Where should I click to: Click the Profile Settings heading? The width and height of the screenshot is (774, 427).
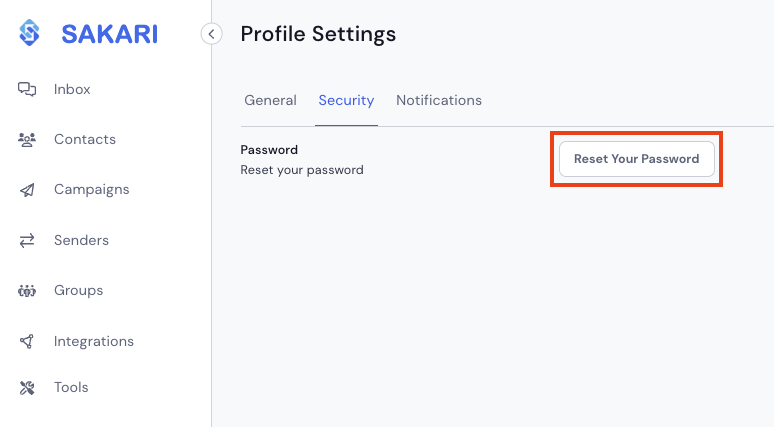click(318, 34)
